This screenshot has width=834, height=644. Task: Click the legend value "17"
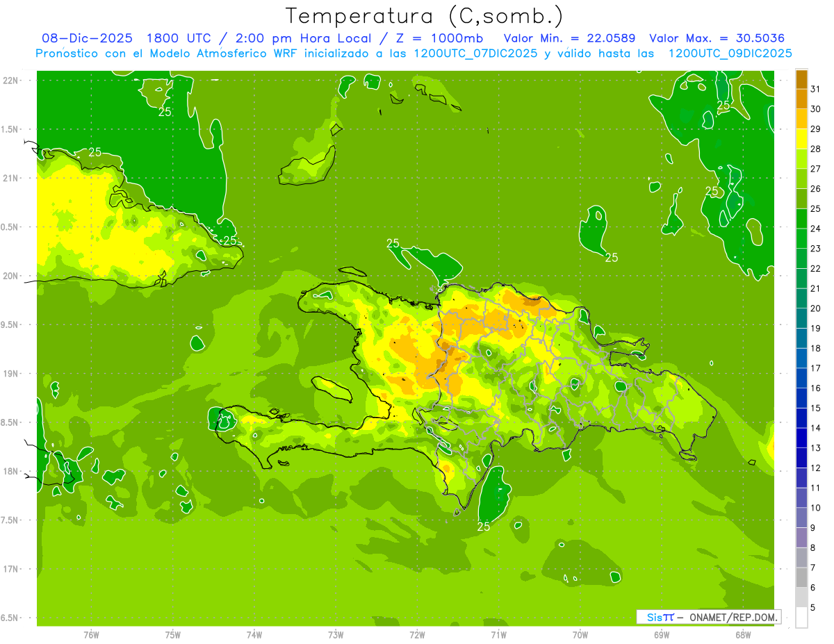(815, 368)
